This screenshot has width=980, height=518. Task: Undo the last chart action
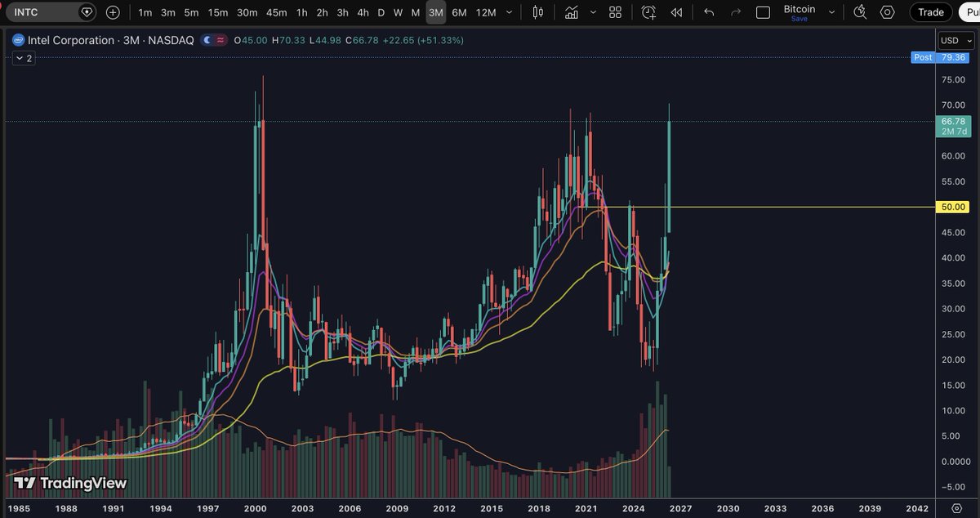pyautogui.click(x=708, y=12)
